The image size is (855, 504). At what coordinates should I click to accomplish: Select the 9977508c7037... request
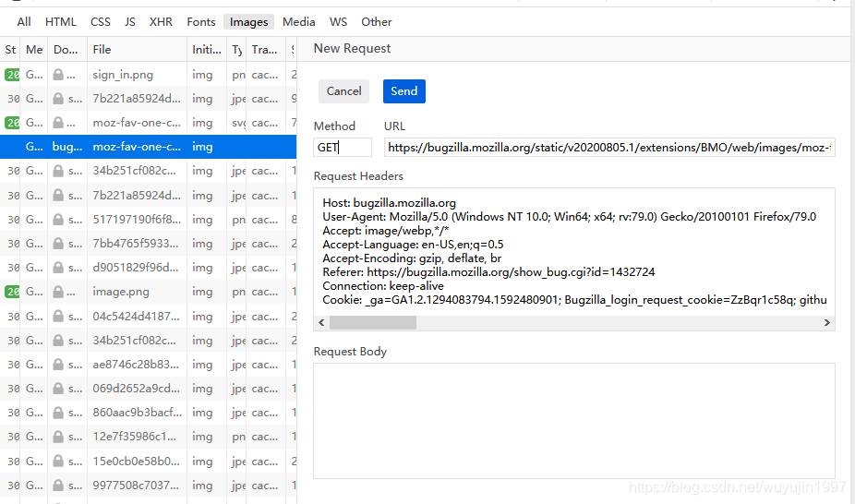(149, 485)
